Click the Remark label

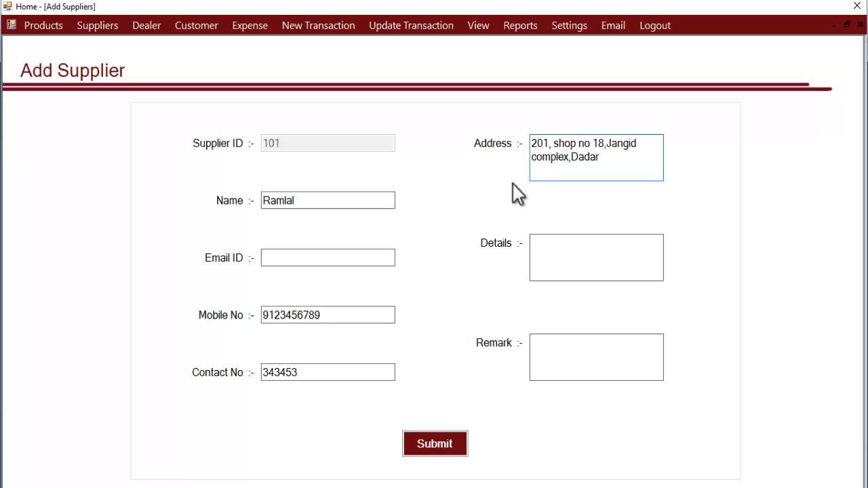click(494, 342)
